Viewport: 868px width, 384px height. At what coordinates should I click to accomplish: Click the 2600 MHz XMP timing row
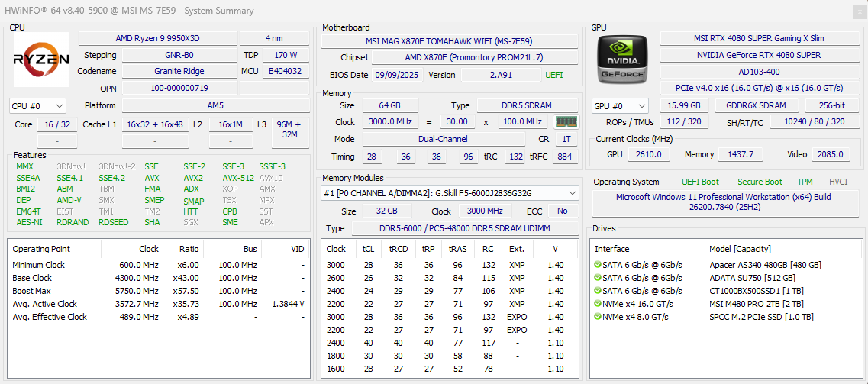450,278
